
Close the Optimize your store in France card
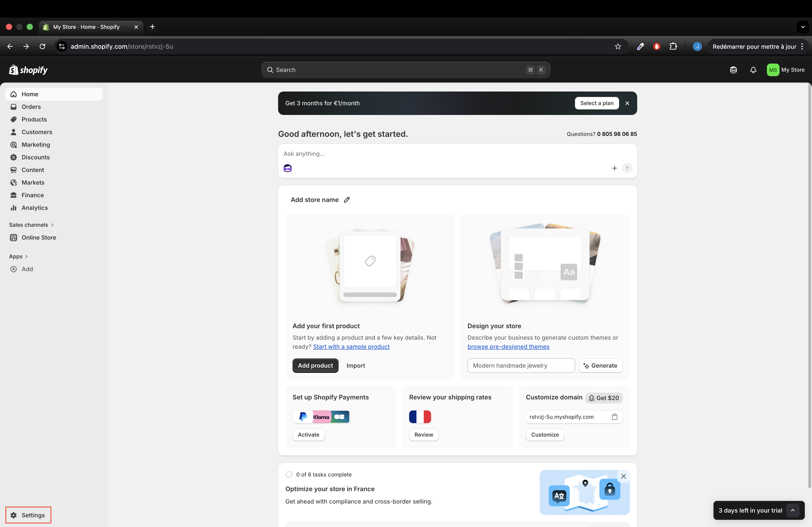pos(623,476)
